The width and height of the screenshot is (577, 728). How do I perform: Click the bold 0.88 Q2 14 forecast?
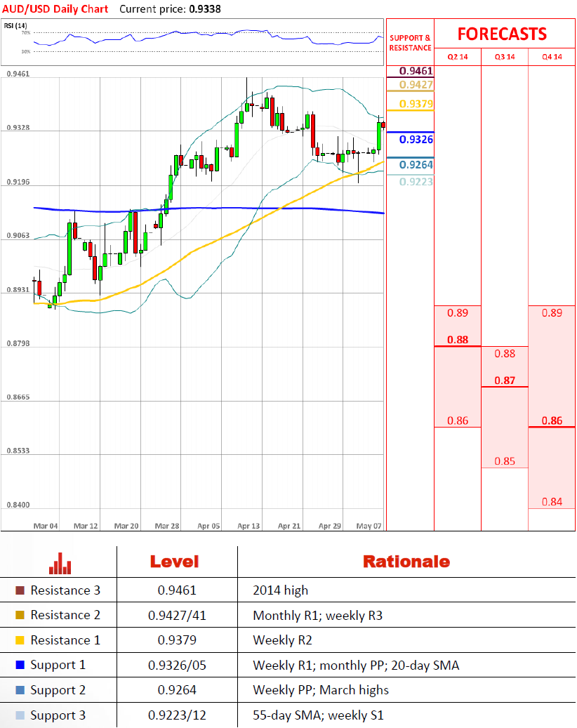[x=457, y=340]
